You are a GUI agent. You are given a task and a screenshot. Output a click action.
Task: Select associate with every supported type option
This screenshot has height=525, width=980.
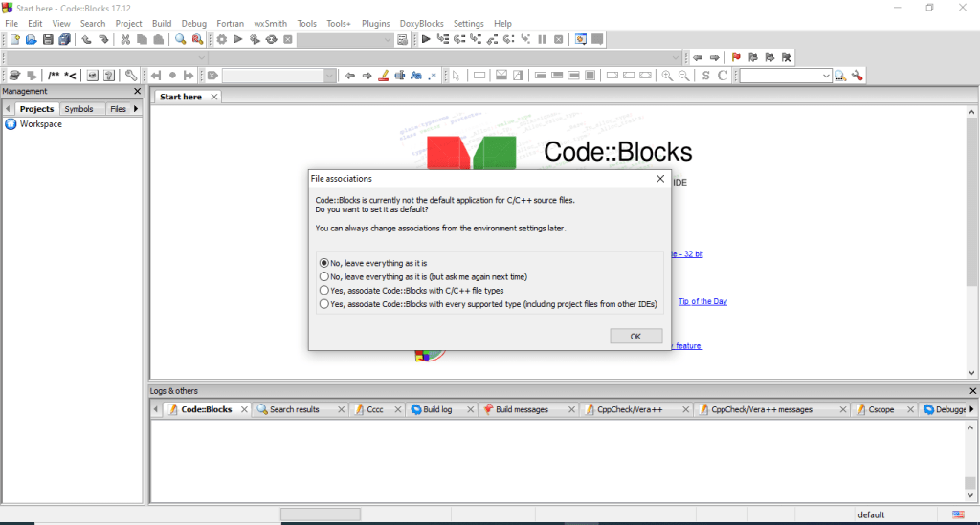[323, 304]
